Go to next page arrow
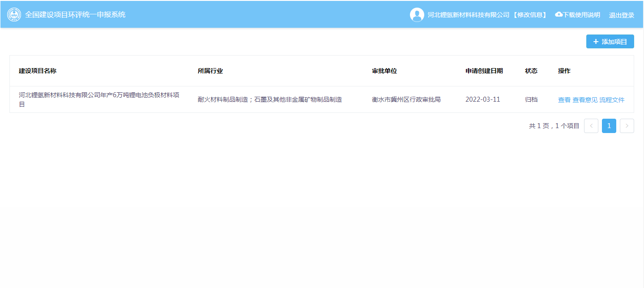The image size is (644, 288). (x=627, y=126)
